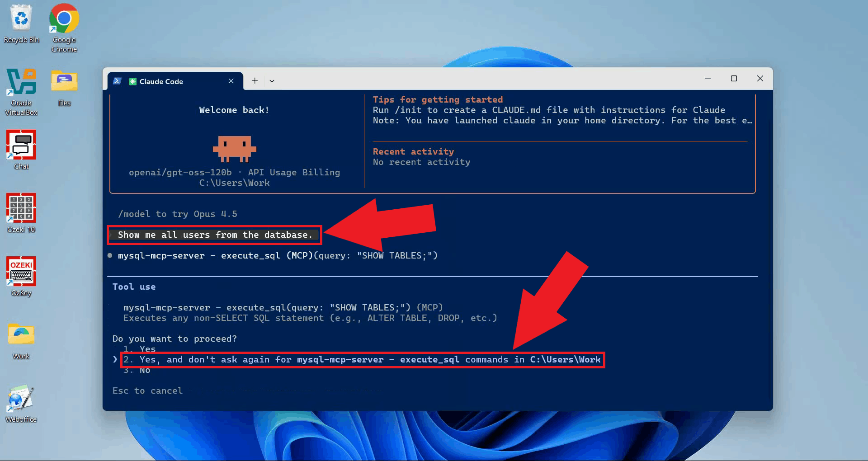Click the 'Note: You have launched claude' line
The image size is (868, 461).
click(x=562, y=120)
